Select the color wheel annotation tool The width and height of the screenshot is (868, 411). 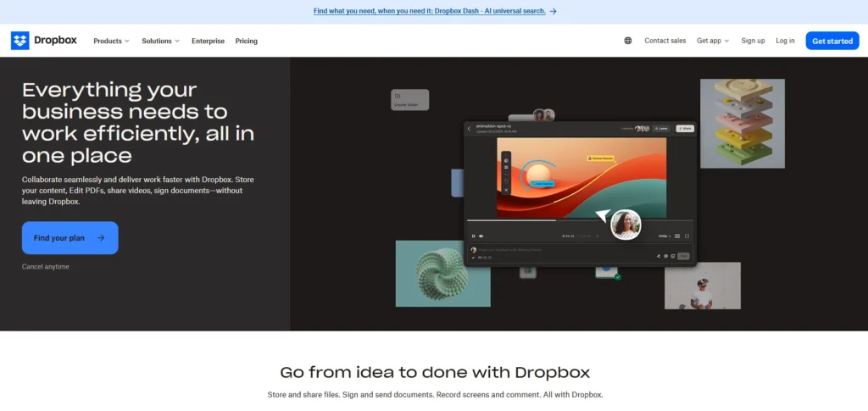(x=507, y=160)
